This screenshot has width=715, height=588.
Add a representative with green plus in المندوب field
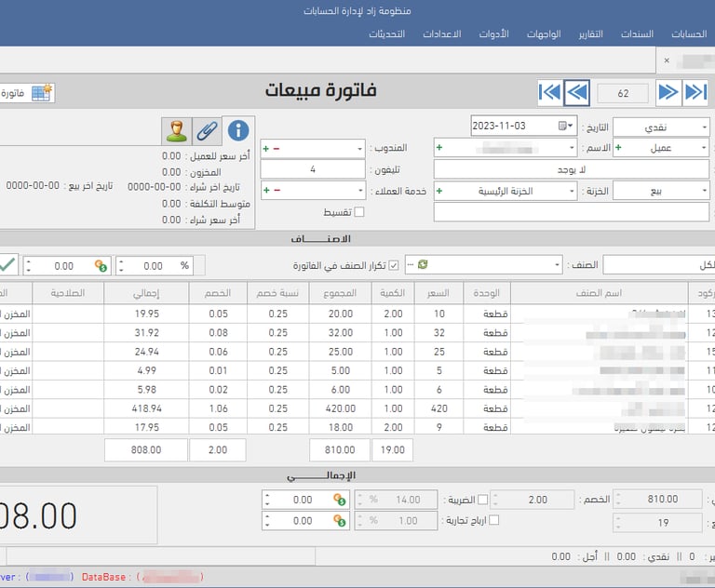click(266, 149)
